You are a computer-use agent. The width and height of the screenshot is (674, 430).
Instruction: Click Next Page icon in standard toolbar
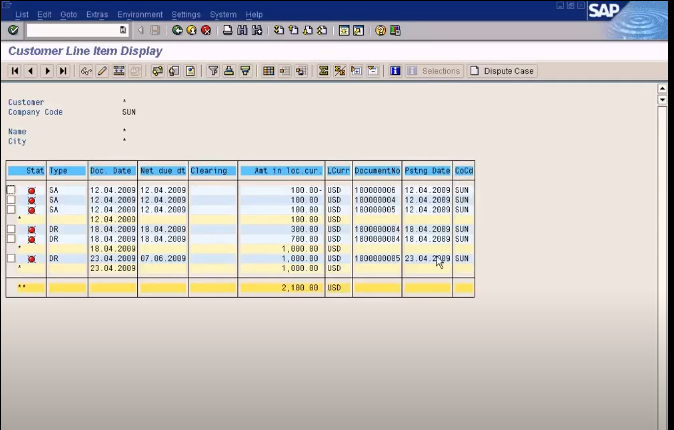click(308, 30)
